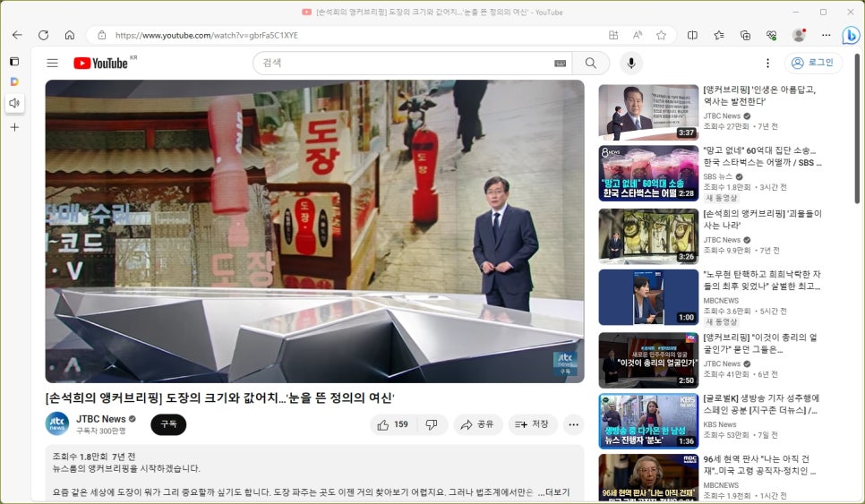
Task: Click the 로그인 sign-in button
Action: click(x=813, y=63)
